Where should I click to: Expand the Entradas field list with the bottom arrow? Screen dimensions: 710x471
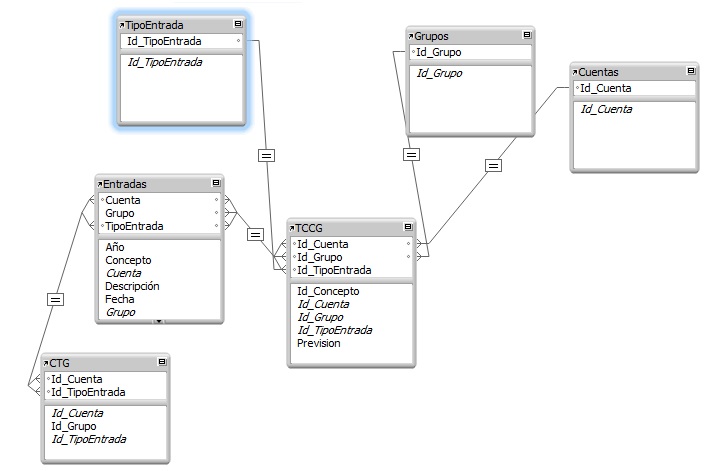(159, 321)
